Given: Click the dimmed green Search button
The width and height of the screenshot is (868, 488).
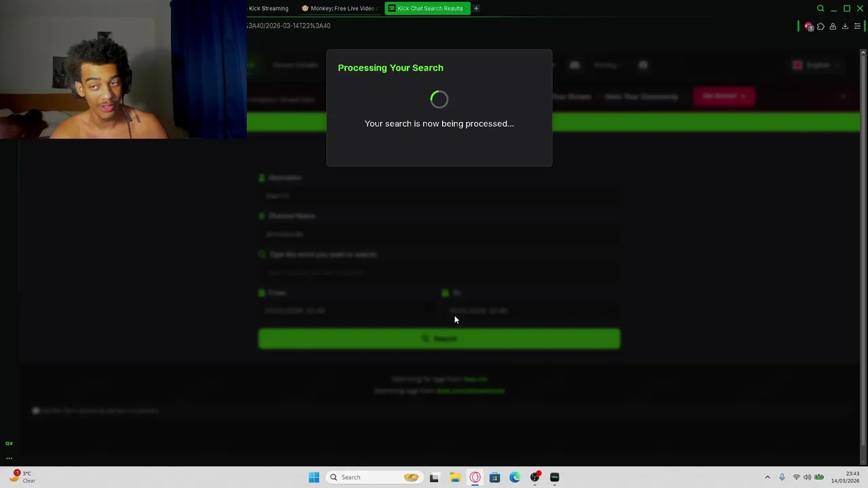Looking at the screenshot, I should click(439, 339).
